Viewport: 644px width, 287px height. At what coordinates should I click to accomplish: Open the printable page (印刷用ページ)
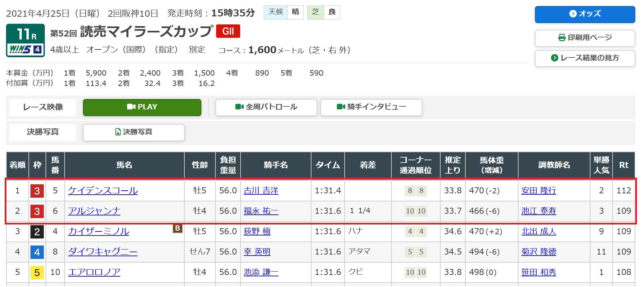(584, 38)
